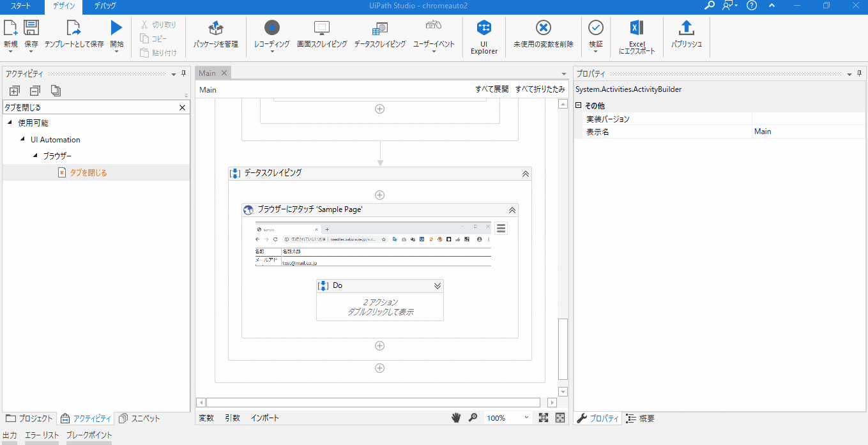Switch to the スタート tab
868x445 pixels.
tap(20, 7)
